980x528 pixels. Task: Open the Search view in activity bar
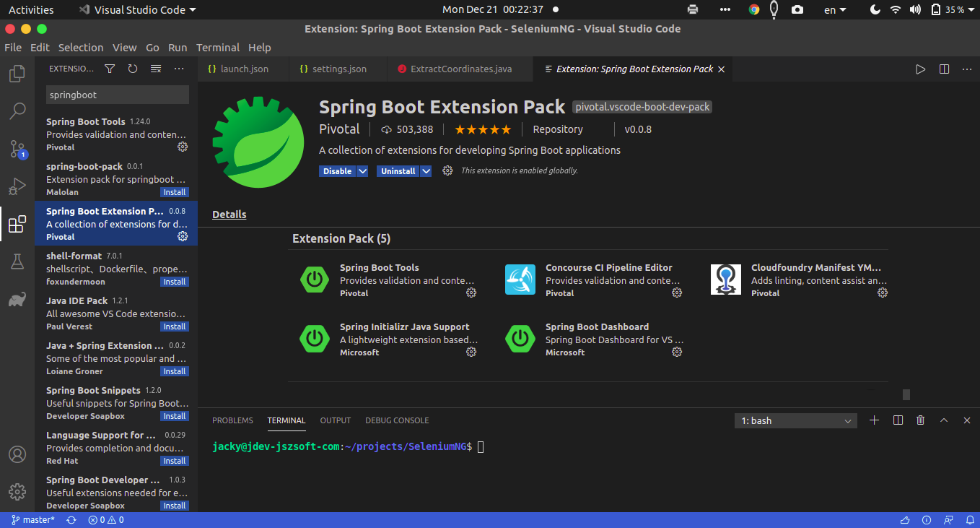(17, 111)
